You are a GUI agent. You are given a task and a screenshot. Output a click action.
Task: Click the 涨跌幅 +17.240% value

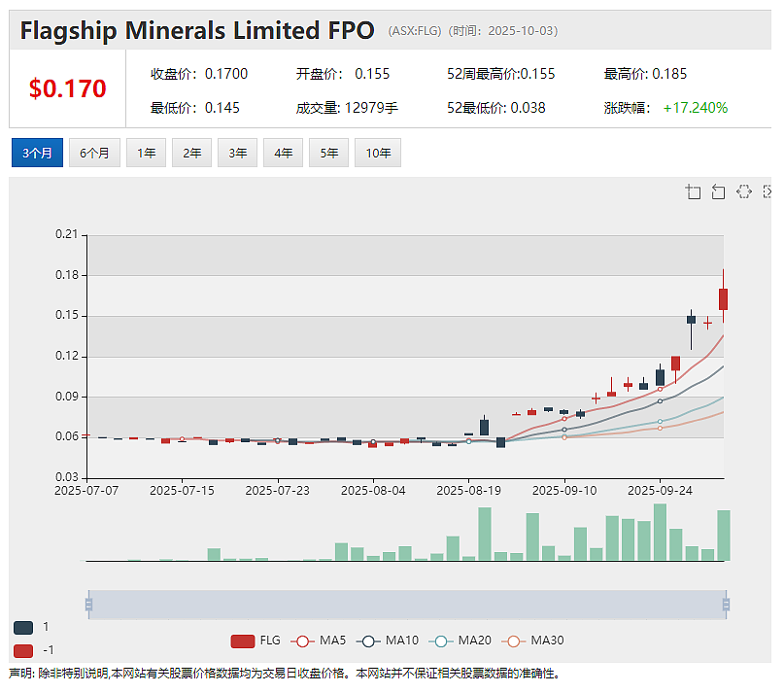[x=695, y=108]
